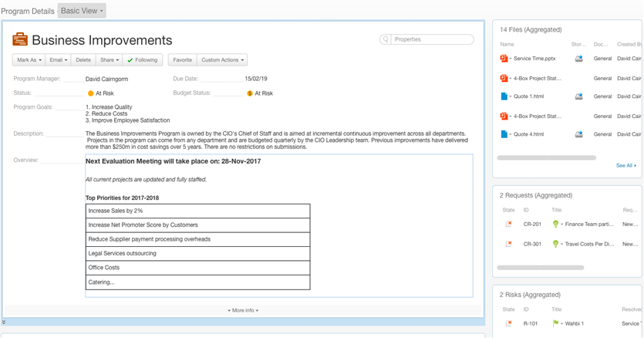Open the Custom Actions dropdown
Screen dimensions: 644x338
(222, 60)
